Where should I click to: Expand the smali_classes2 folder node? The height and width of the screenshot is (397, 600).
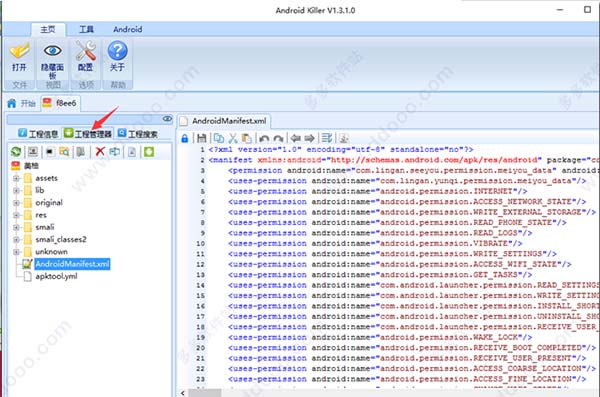pos(16,240)
